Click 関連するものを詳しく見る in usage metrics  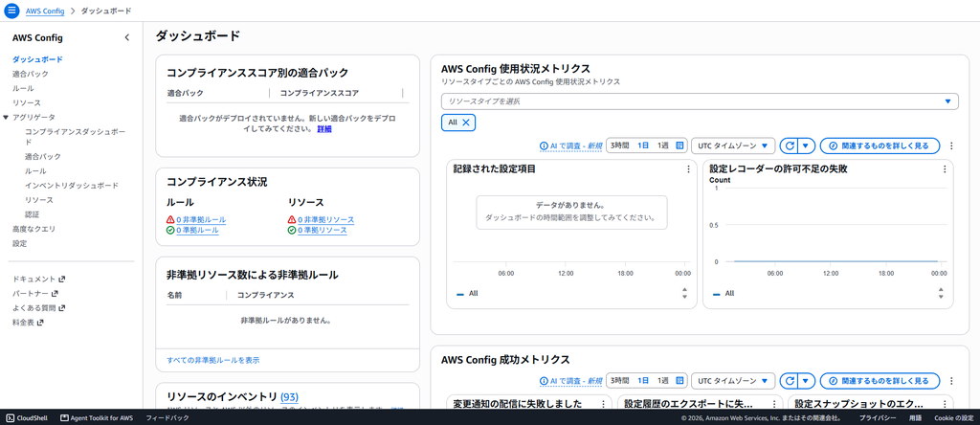click(880, 145)
